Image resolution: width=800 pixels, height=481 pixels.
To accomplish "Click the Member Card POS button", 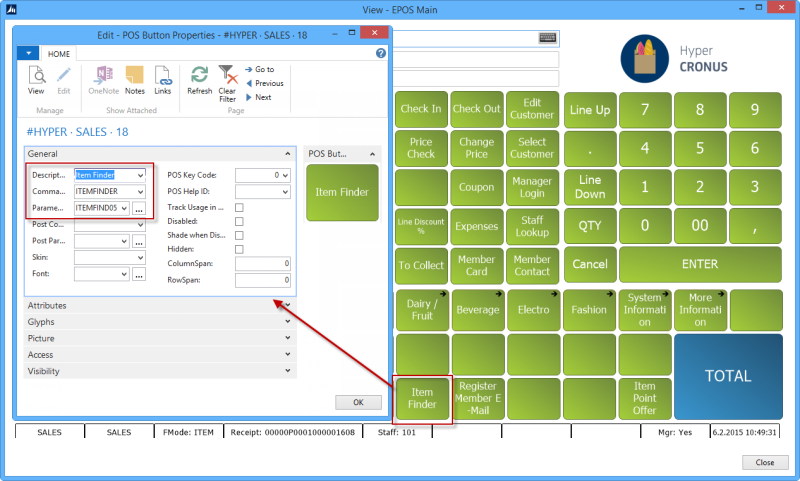I will [x=477, y=265].
